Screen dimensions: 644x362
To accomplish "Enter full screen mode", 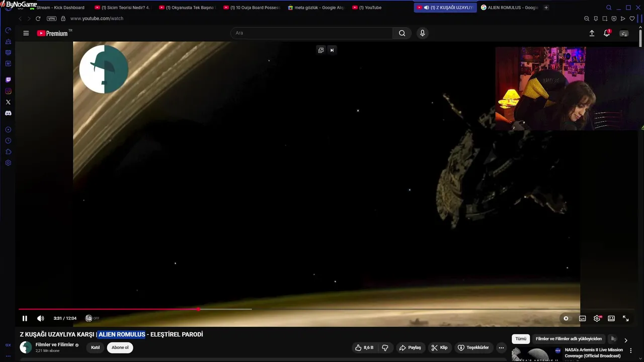I will coord(626,318).
